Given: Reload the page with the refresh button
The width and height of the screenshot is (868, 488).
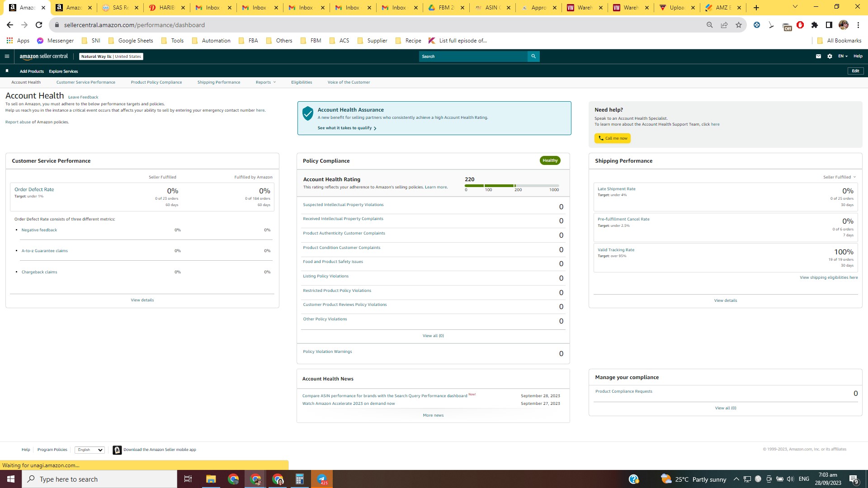Looking at the screenshot, I should (x=39, y=25).
